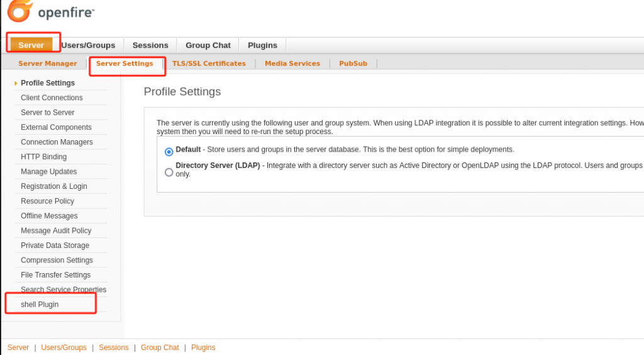Open Media Services submenu

click(292, 64)
